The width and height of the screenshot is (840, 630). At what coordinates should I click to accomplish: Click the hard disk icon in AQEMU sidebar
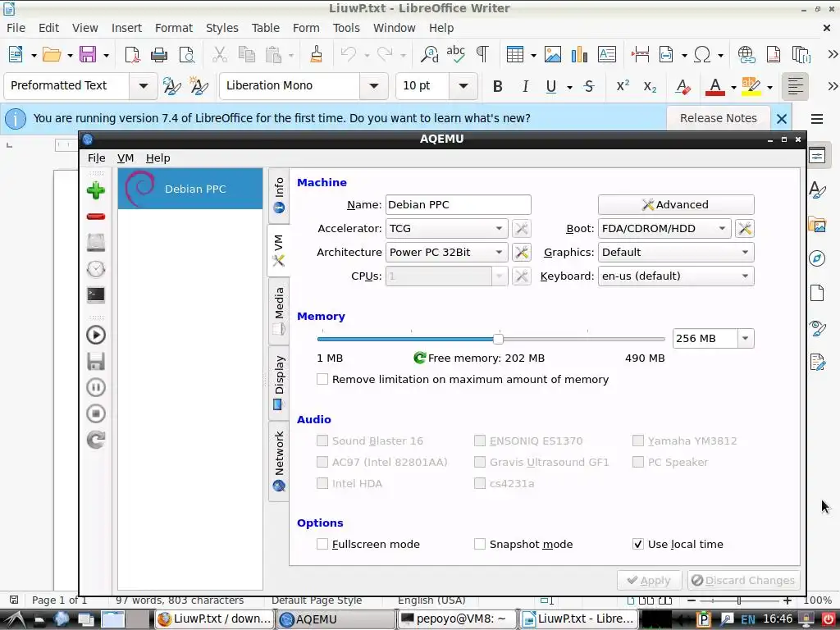point(96,242)
